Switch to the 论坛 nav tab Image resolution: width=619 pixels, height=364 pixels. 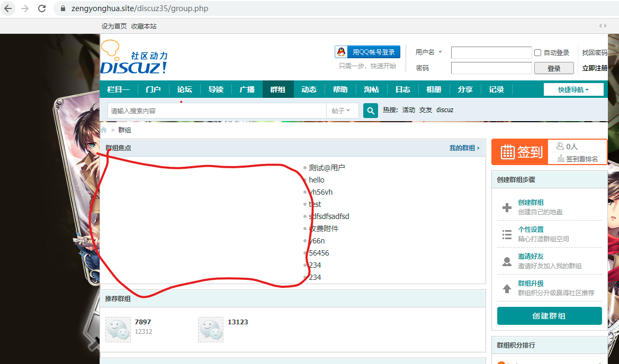coord(184,89)
